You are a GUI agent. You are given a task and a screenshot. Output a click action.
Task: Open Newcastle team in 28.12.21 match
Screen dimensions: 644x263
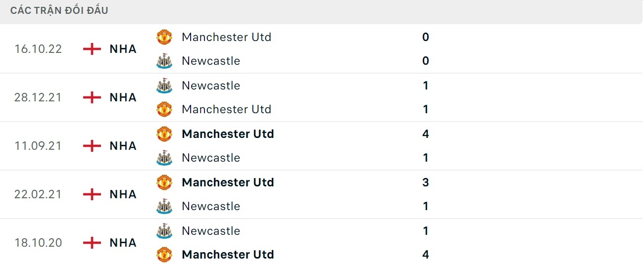(x=210, y=86)
